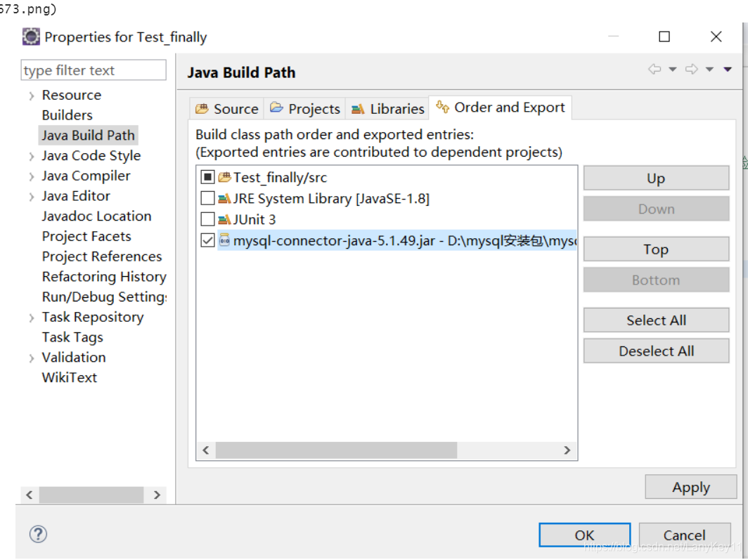Click the Order and Export tab icon

[x=442, y=107]
